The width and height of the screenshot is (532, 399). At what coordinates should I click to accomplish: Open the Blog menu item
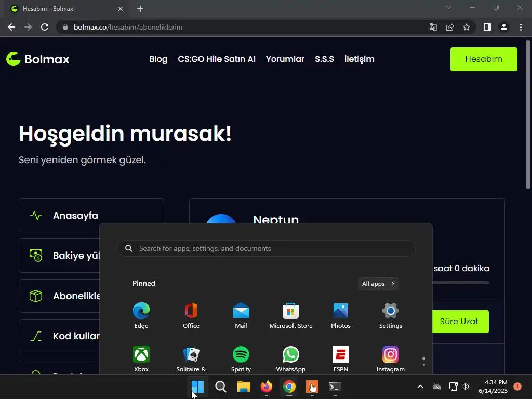(158, 59)
